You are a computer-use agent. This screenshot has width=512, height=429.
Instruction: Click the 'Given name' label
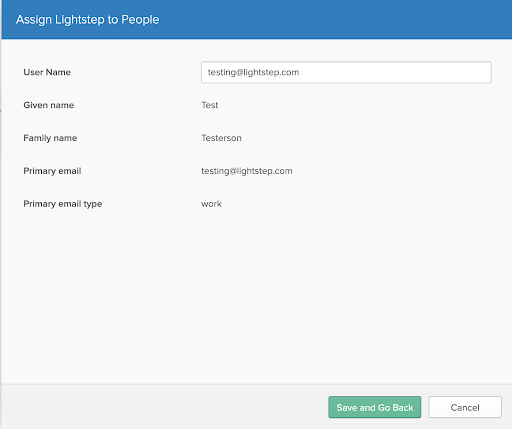coord(49,105)
